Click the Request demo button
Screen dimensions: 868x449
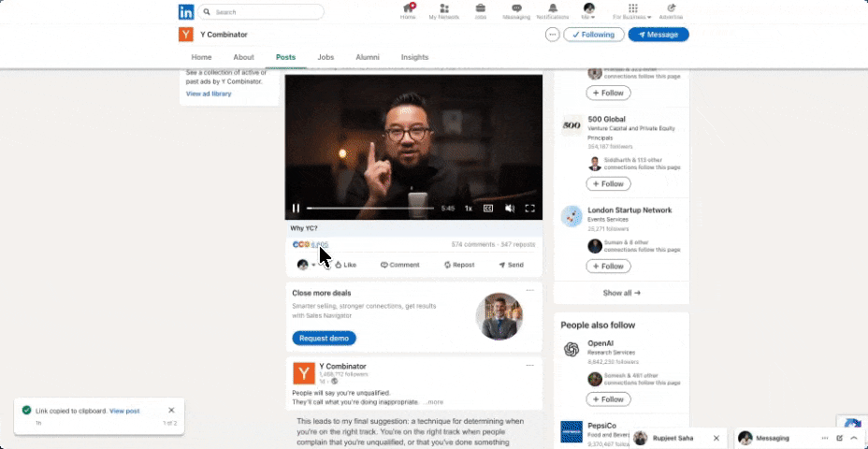tap(324, 338)
